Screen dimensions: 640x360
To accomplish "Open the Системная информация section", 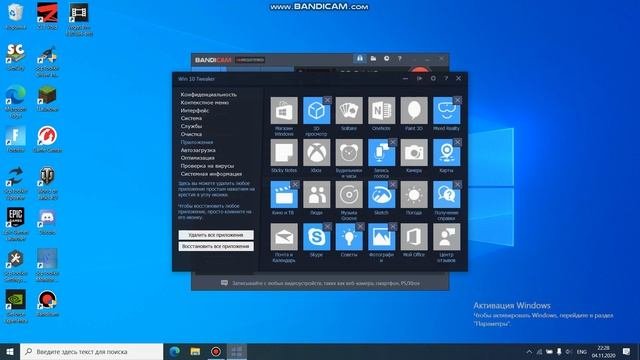I will [211, 173].
